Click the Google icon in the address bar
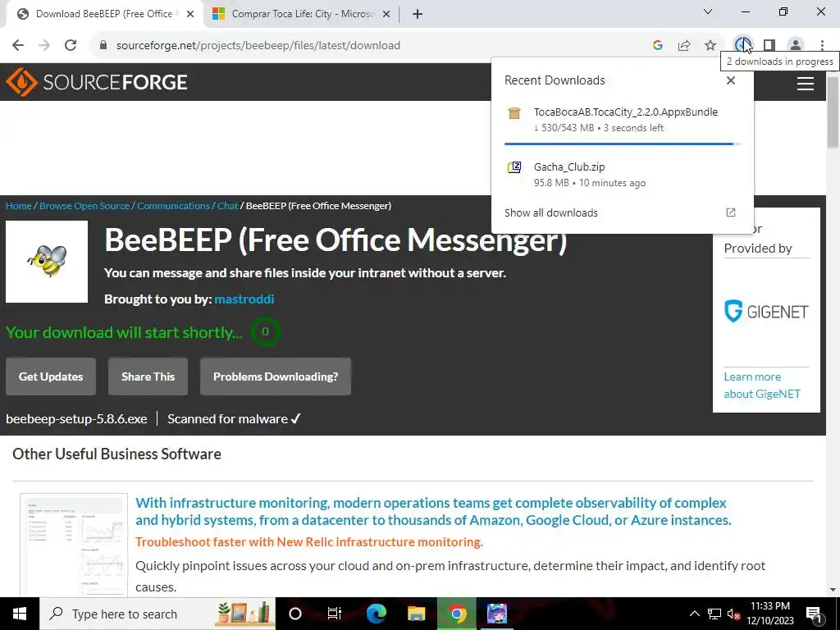The width and height of the screenshot is (840, 630). coord(658,46)
